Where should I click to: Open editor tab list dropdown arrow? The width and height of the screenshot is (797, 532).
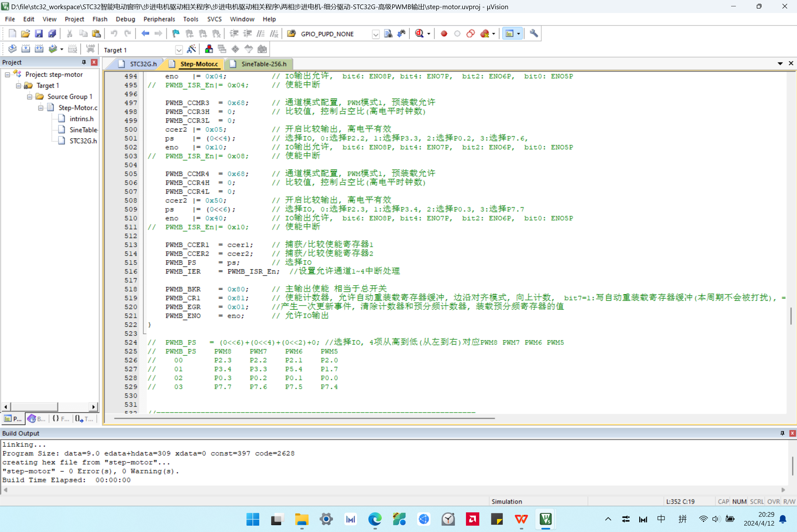[780, 63]
